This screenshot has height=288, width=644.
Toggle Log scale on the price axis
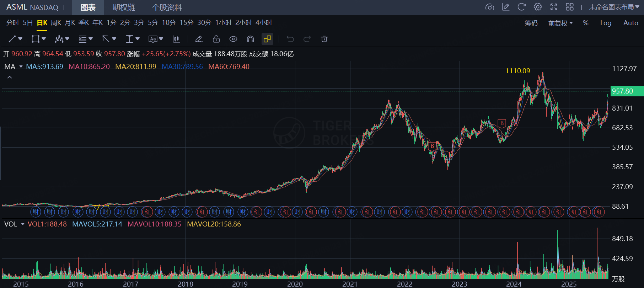click(606, 23)
